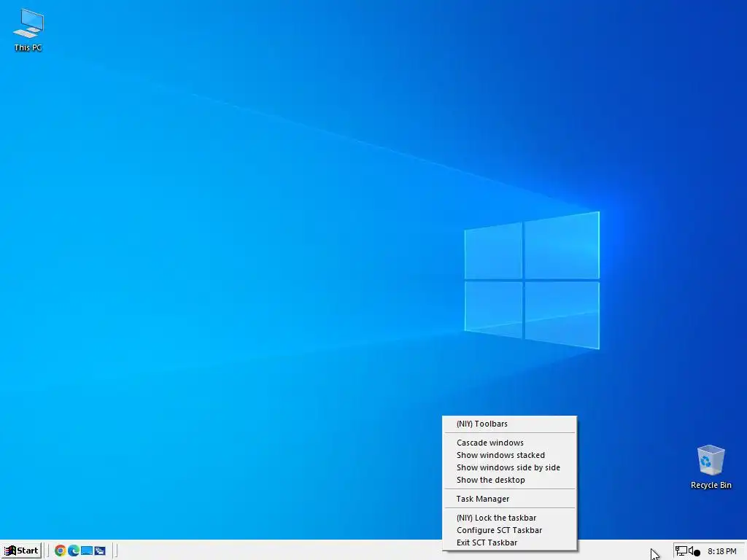Open the Start menu button

coord(21,551)
